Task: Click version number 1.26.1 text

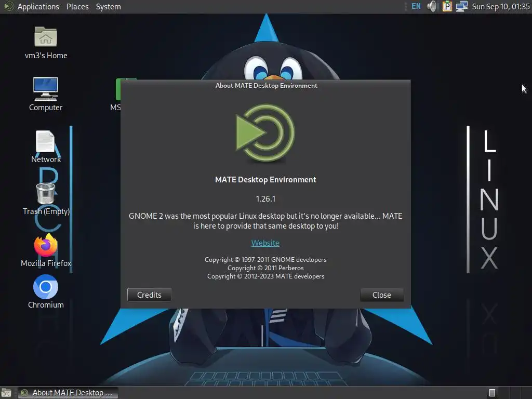Action: coord(265,199)
